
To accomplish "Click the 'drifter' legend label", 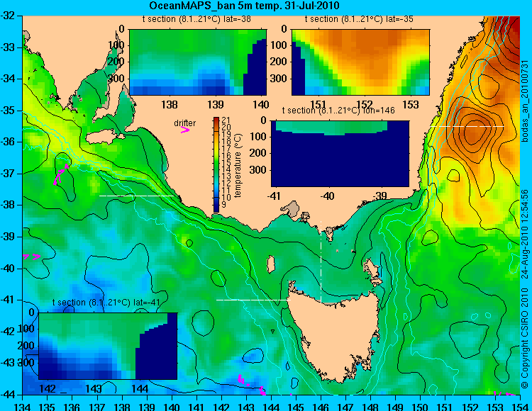I will pyautogui.click(x=185, y=123).
